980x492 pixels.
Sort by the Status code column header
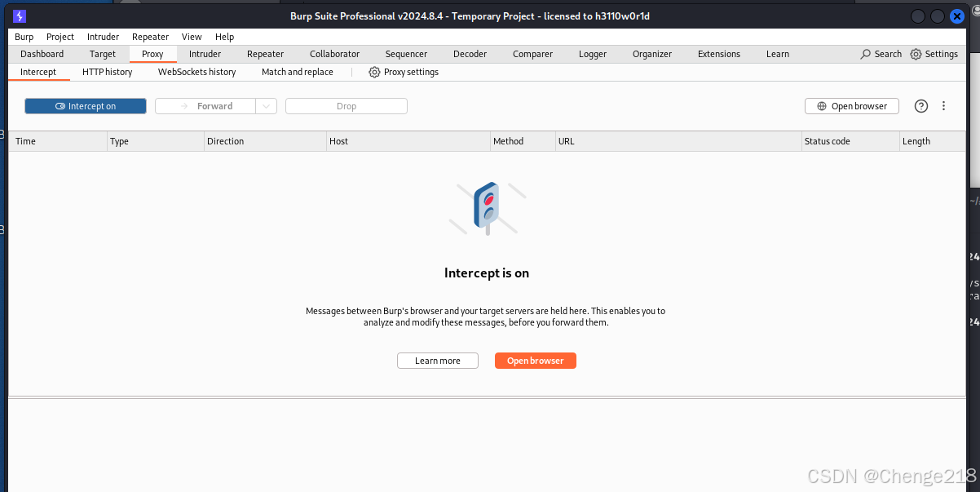pos(851,141)
